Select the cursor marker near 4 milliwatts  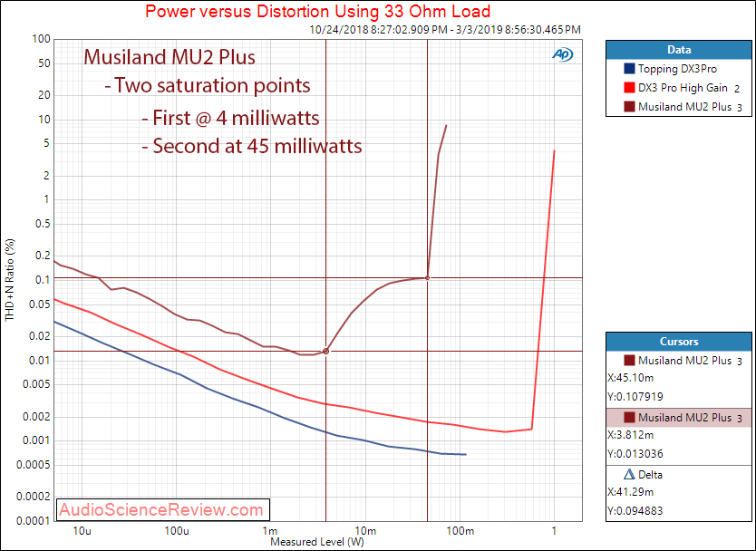326,352
